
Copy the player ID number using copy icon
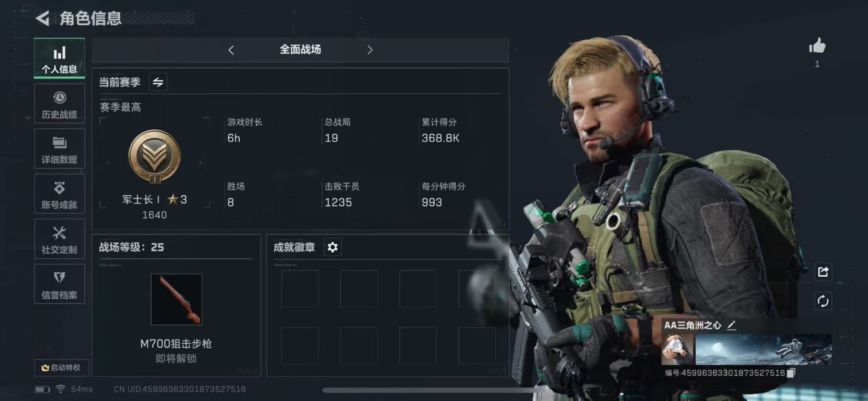(791, 373)
